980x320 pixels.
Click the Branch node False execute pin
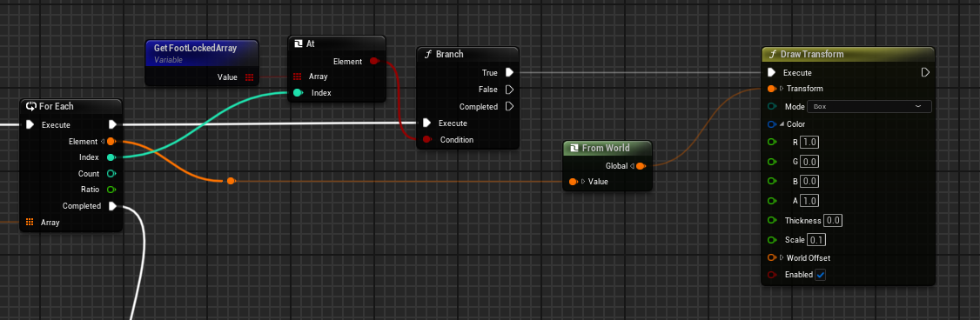pos(509,90)
